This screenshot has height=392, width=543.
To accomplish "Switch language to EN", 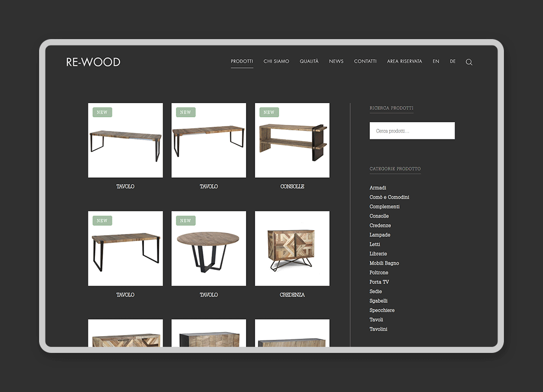I will pyautogui.click(x=435, y=61).
